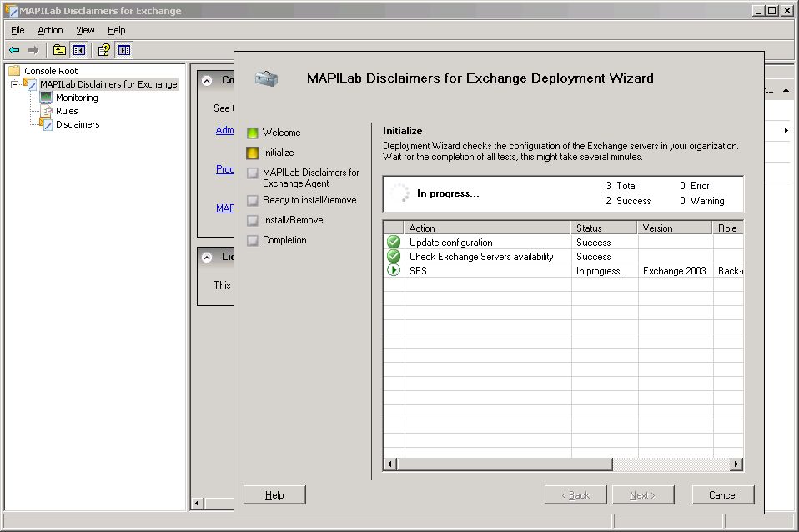Click the Help properties toolbar icon
The width and height of the screenshot is (799, 532).
pos(104,50)
